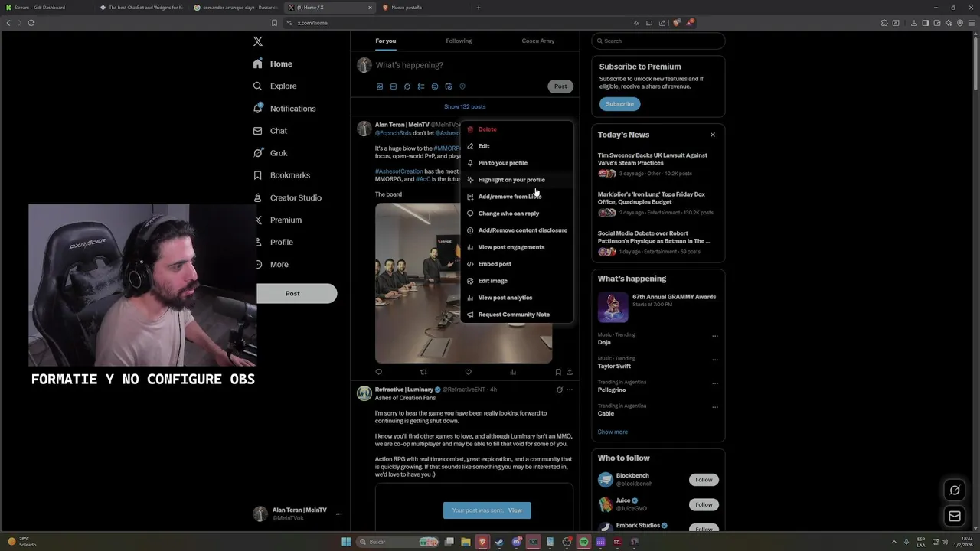This screenshot has width=980, height=551.
Task: Switch to the Following tab
Action: [x=459, y=41]
